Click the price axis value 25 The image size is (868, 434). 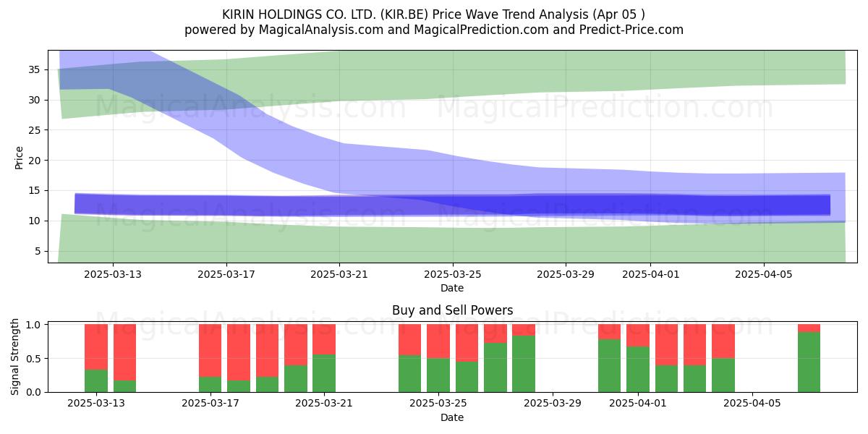(x=34, y=130)
